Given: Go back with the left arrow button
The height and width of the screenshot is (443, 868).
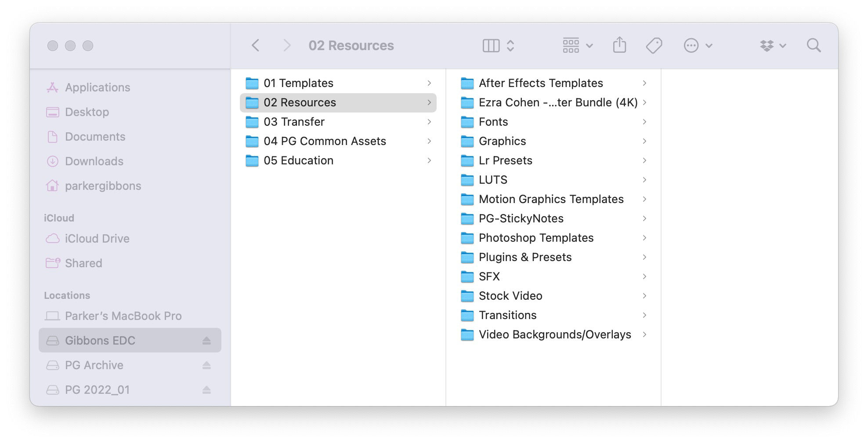Looking at the screenshot, I should 256,45.
